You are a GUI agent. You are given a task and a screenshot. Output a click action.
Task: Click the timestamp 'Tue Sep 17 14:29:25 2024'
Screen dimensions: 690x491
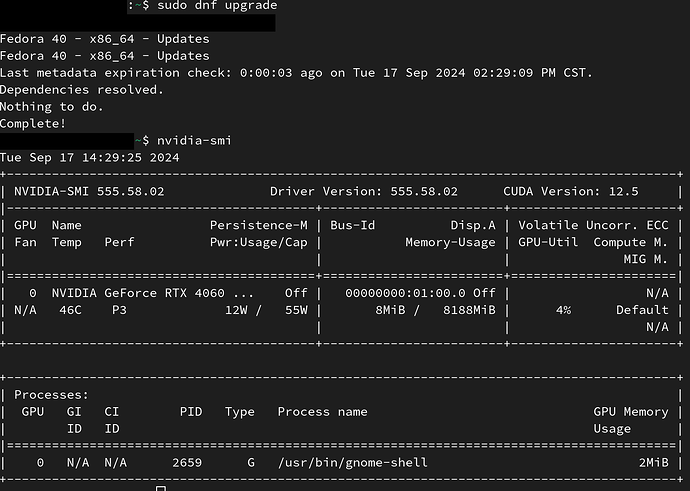click(x=90, y=158)
